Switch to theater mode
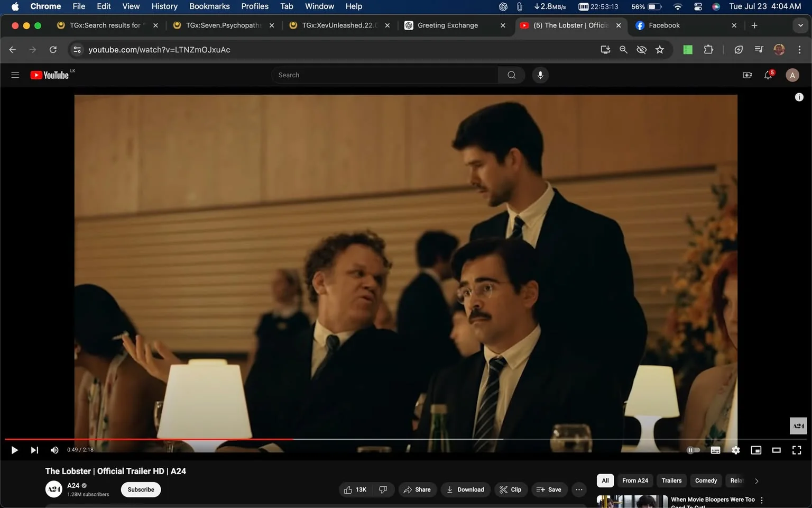The image size is (812, 508). pyautogui.click(x=777, y=450)
